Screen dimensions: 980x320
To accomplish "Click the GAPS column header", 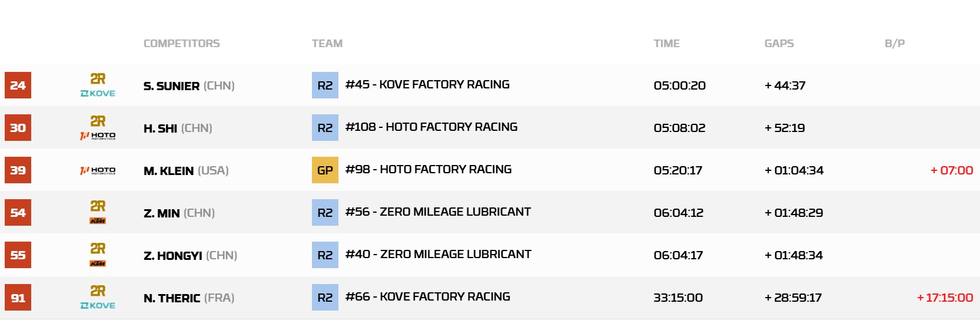I will 779,44.
